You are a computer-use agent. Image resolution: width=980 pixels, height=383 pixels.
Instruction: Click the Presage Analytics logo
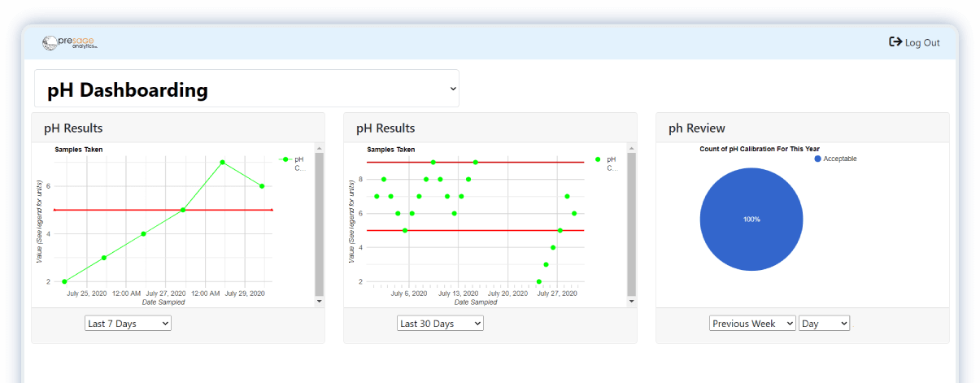[71, 42]
